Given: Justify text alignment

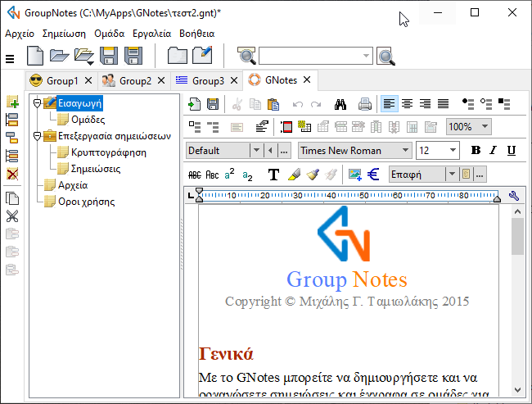Looking at the screenshot, I should point(443,103).
